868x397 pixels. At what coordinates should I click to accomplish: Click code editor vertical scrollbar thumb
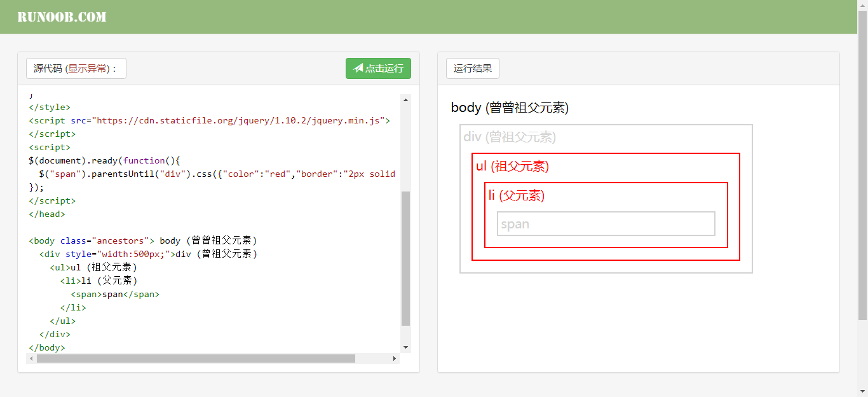(406, 258)
